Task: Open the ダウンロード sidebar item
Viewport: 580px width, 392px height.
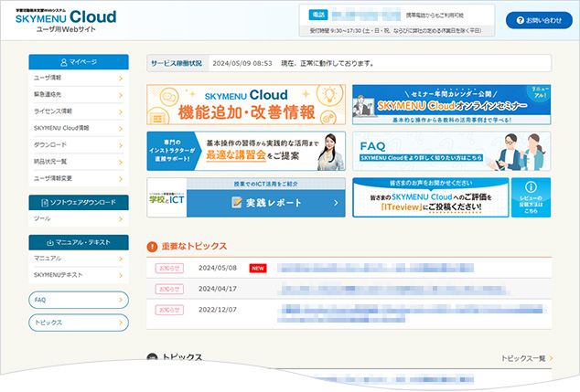Action: [77, 144]
